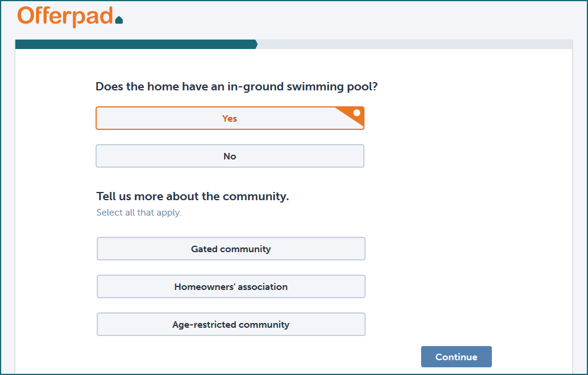Click blank header area right of Offerpad logo

coord(354,18)
